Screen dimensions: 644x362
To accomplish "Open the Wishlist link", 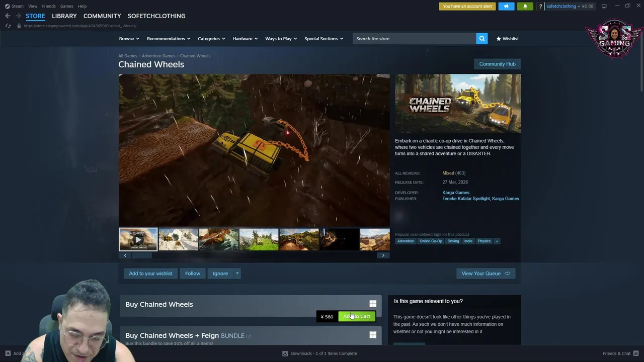I will pyautogui.click(x=507, y=39).
